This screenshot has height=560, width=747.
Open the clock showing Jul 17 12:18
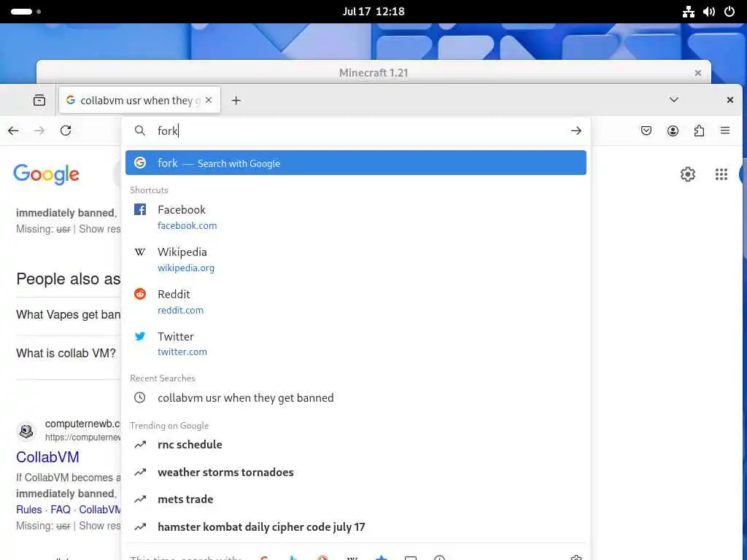373,12
